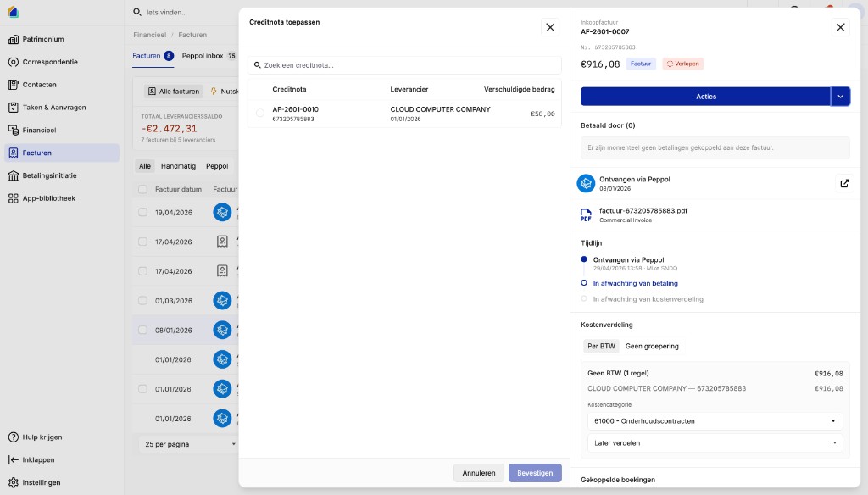Close the AF-2601-0007 invoice panel
The height and width of the screenshot is (495, 868).
point(840,27)
